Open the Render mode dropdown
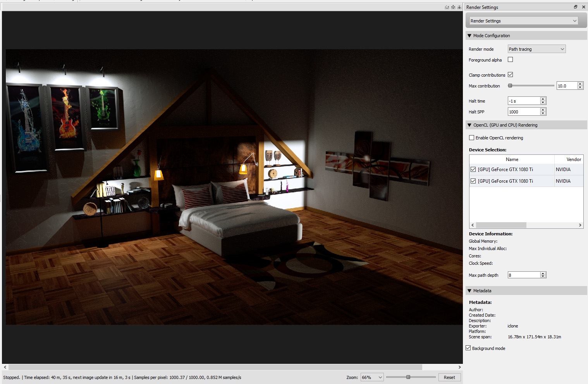The width and height of the screenshot is (588, 384). point(536,49)
